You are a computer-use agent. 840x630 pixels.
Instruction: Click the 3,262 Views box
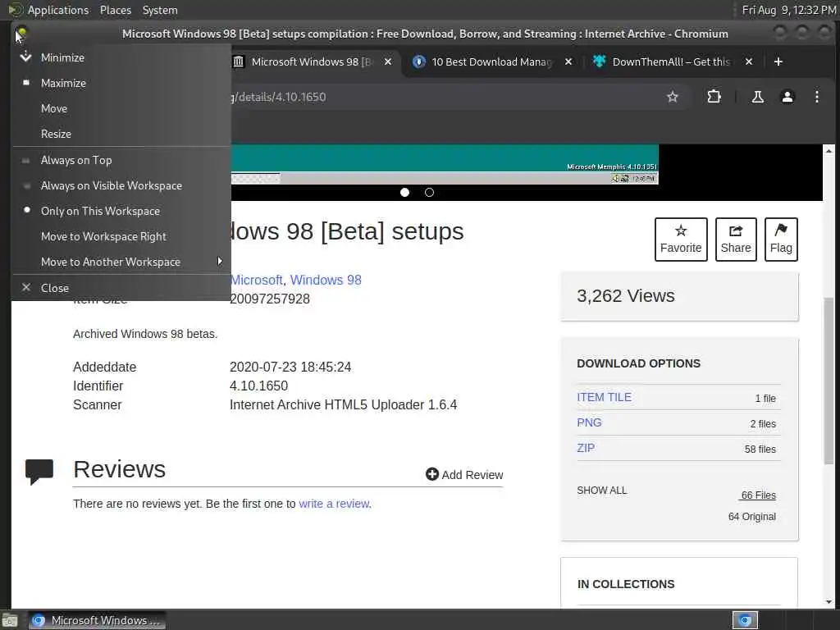pyautogui.click(x=679, y=296)
